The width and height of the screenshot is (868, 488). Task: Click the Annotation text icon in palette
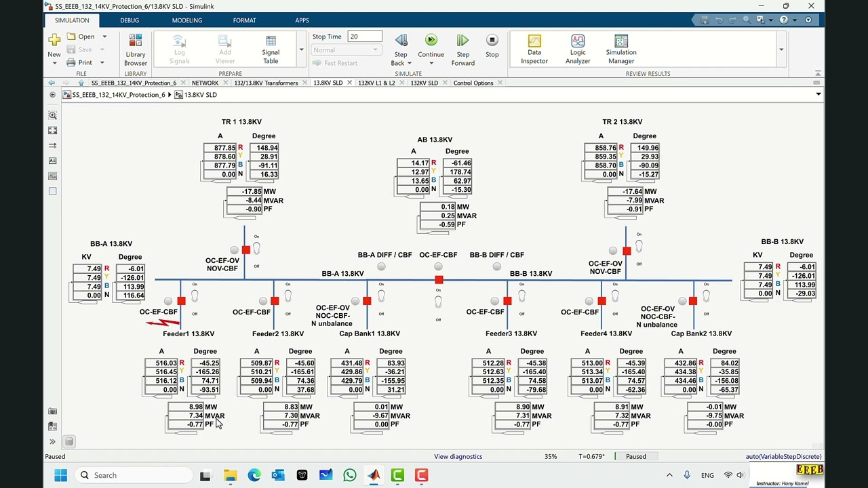pyautogui.click(x=52, y=161)
